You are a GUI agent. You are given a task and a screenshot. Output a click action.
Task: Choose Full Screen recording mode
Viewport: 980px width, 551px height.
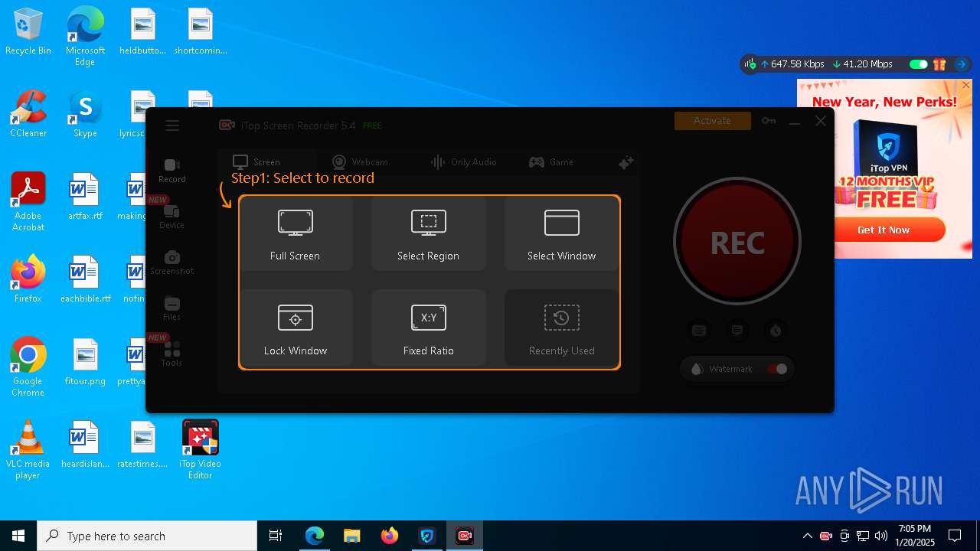click(296, 233)
